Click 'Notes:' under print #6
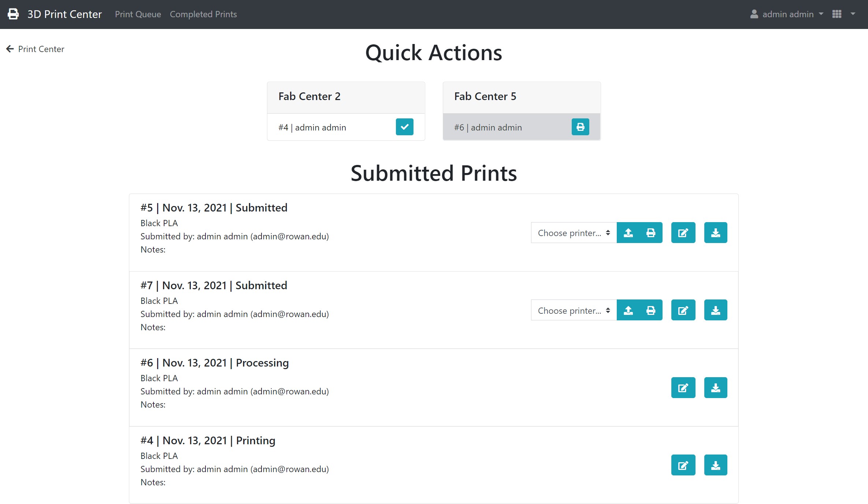Screen dimensions: 868x504 point(153,405)
